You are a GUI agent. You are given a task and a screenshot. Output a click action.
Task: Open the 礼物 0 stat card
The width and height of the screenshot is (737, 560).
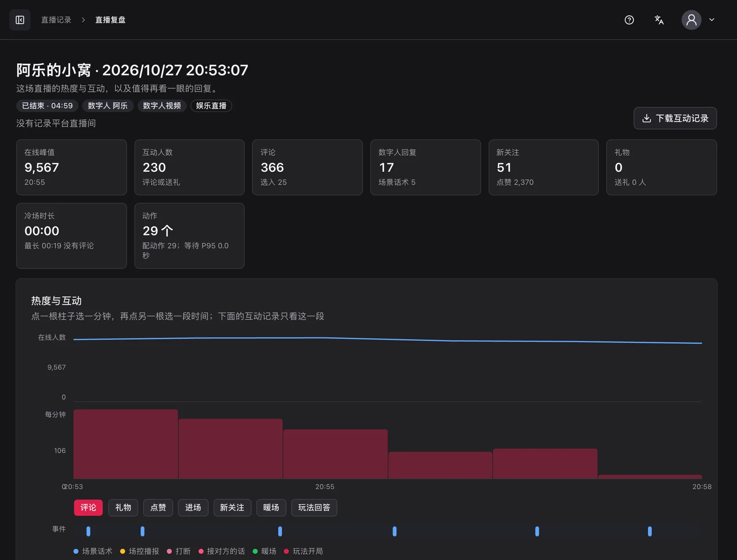[661, 167]
